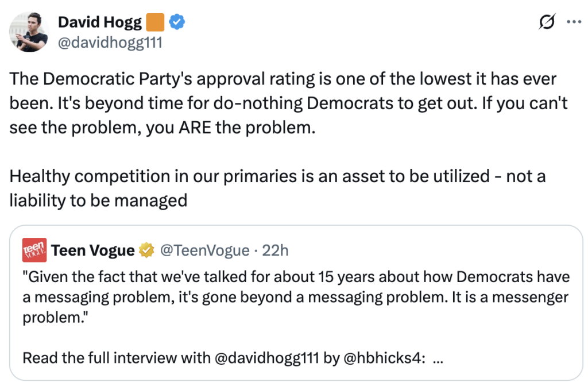Open the Teen Vogue account name

(x=93, y=250)
